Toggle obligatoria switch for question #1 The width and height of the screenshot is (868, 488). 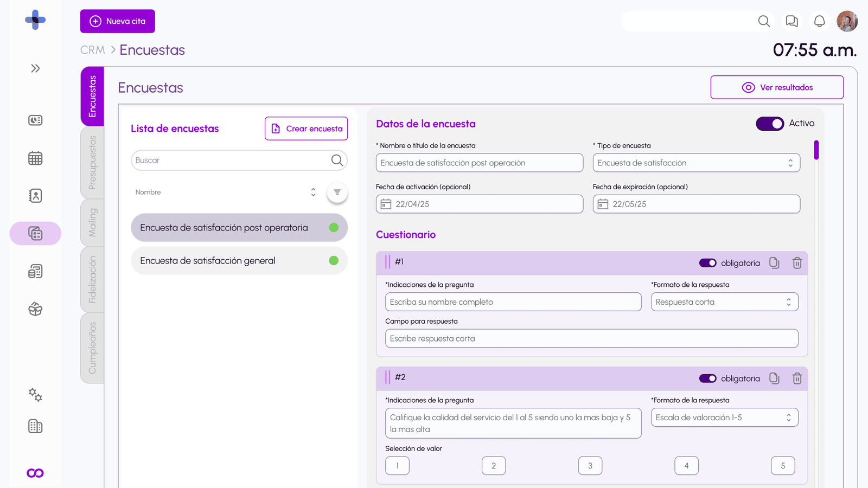(x=707, y=263)
